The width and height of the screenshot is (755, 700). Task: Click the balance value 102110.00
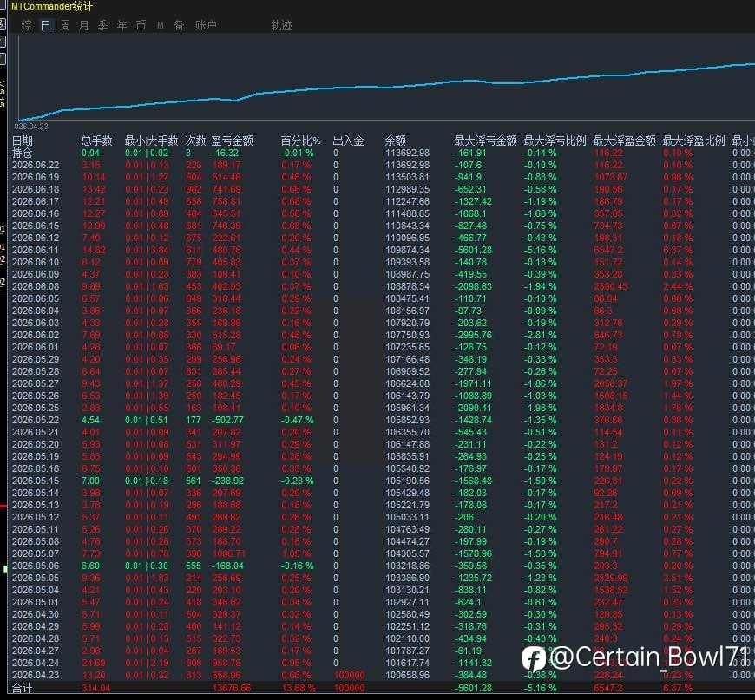click(407, 638)
